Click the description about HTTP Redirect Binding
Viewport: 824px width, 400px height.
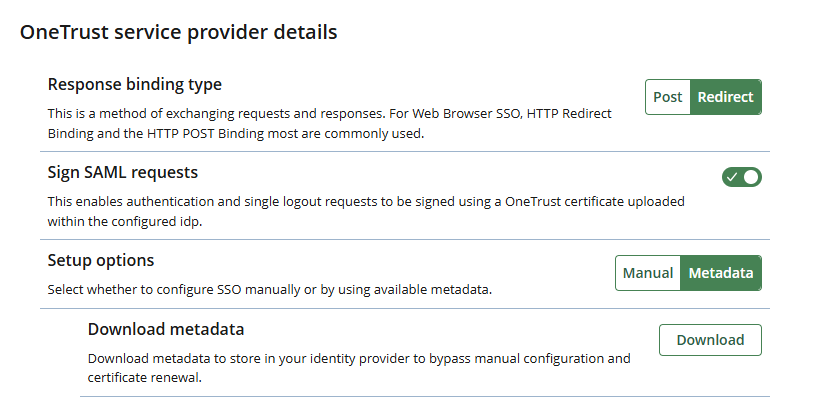(329, 124)
